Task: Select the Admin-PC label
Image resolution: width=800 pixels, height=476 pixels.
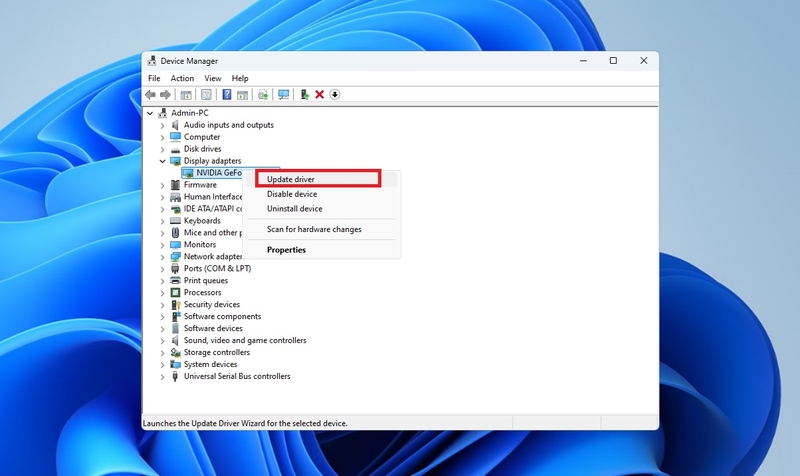Action: tap(190, 113)
